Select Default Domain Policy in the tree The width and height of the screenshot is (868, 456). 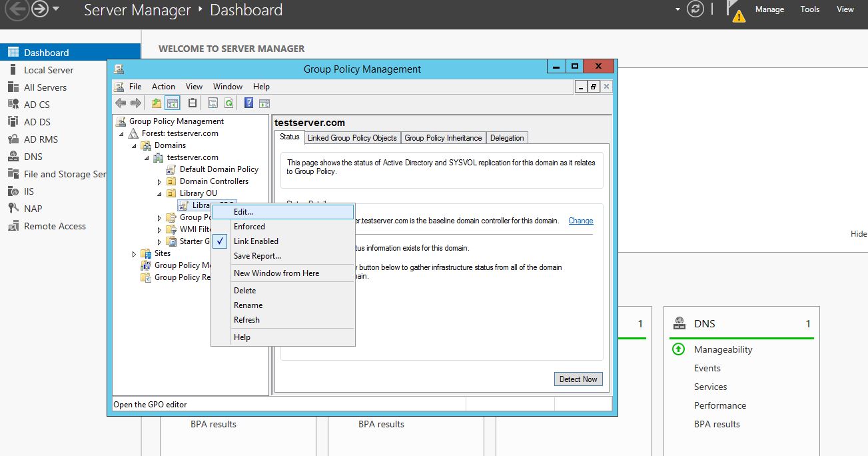[x=218, y=169]
